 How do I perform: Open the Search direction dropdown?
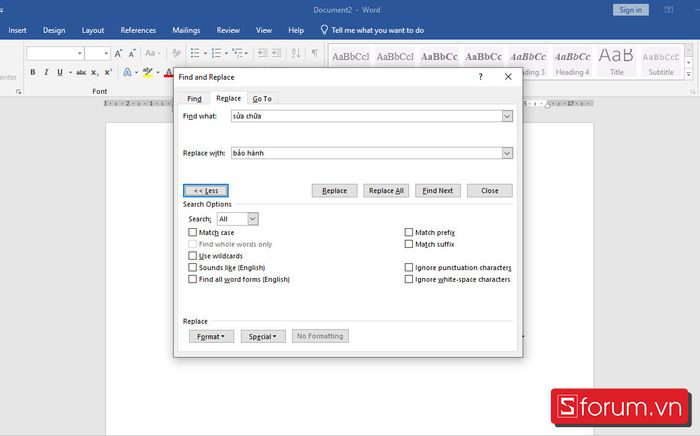[253, 219]
